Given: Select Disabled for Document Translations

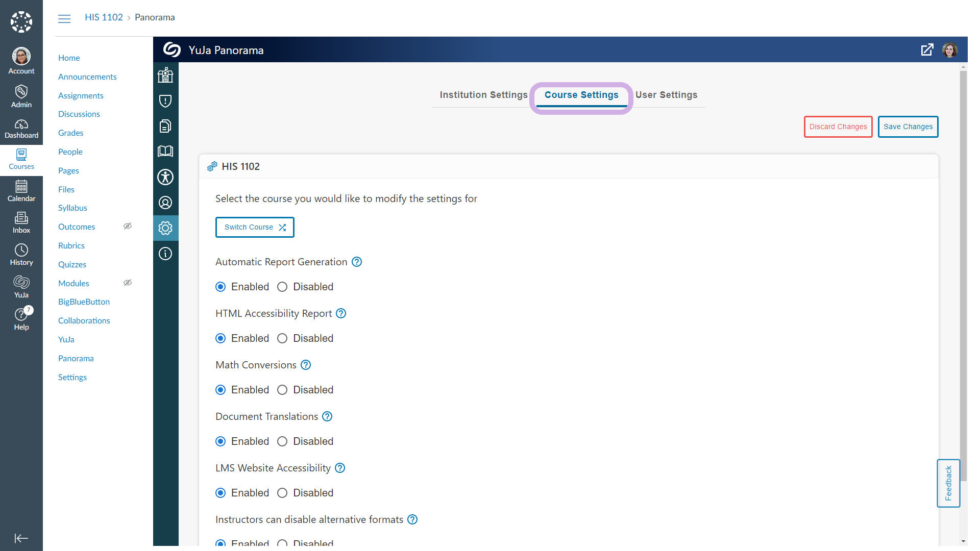Looking at the screenshot, I should (282, 441).
